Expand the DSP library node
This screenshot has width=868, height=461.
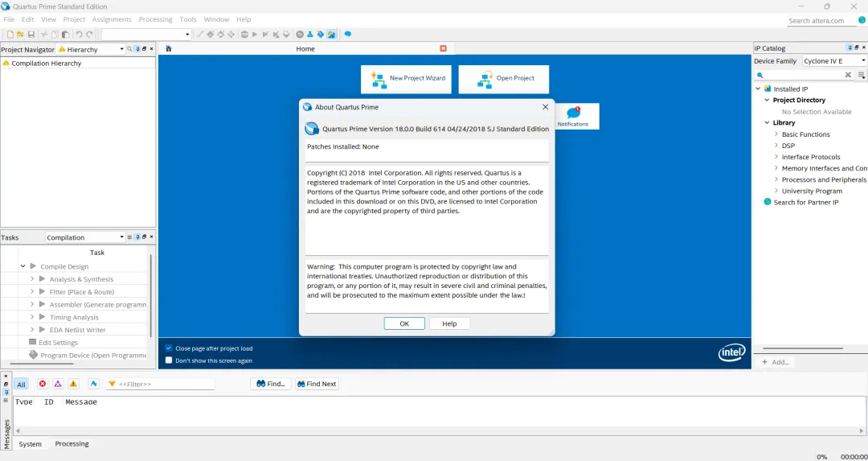click(776, 146)
